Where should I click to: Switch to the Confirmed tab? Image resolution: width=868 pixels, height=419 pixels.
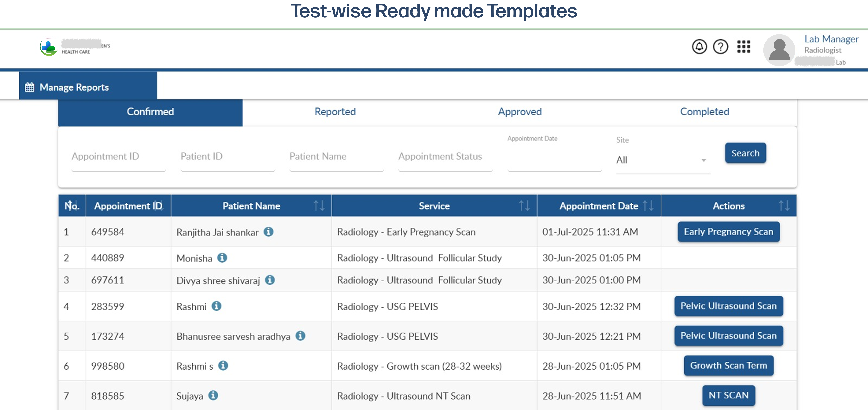[150, 112]
